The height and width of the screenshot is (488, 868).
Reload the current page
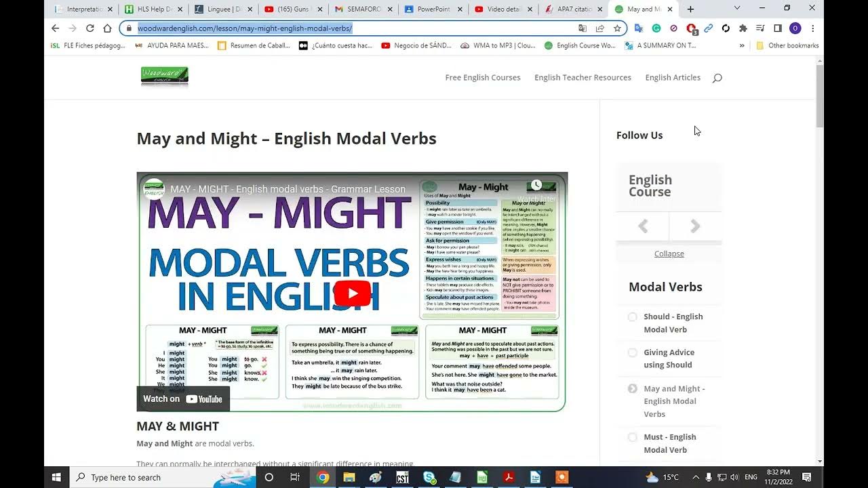[90, 28]
